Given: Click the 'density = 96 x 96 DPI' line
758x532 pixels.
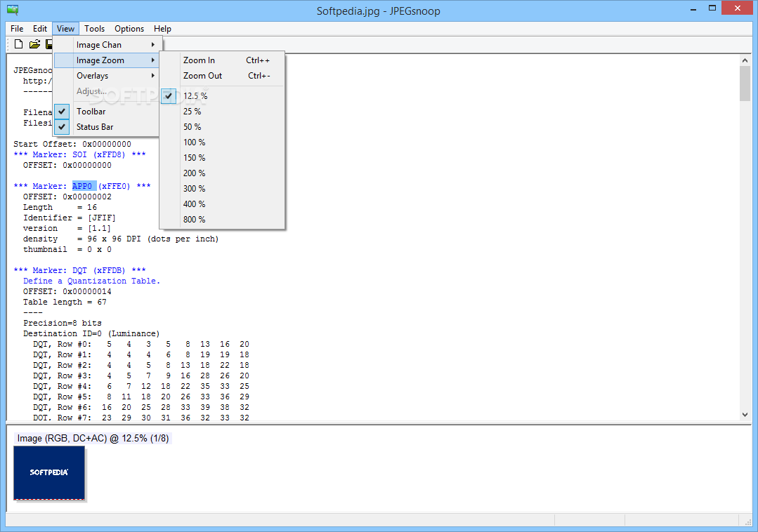Looking at the screenshot, I should pyautogui.click(x=121, y=239).
